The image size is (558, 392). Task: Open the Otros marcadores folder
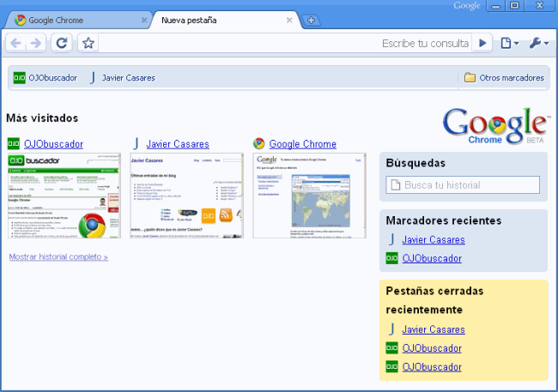[x=504, y=78]
